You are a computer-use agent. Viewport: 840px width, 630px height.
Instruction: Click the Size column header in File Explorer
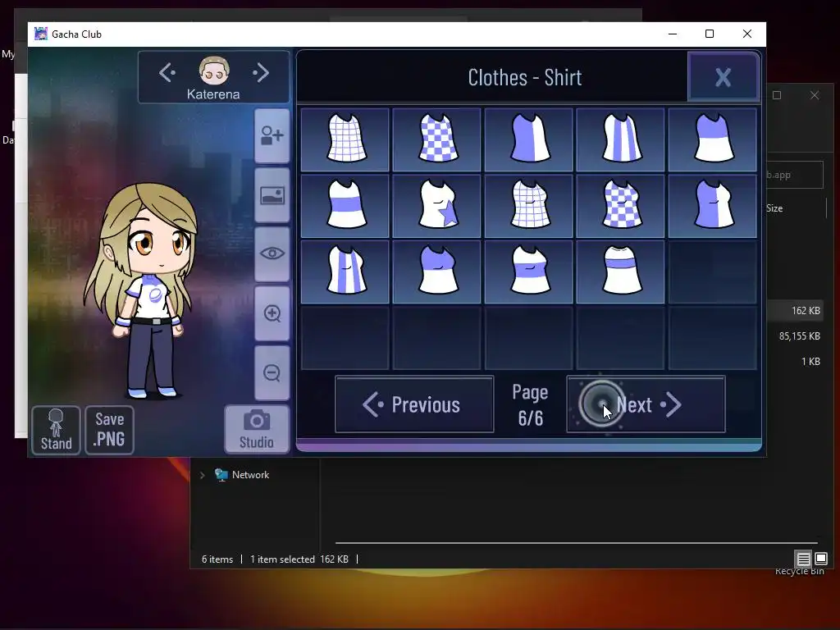[774, 208]
